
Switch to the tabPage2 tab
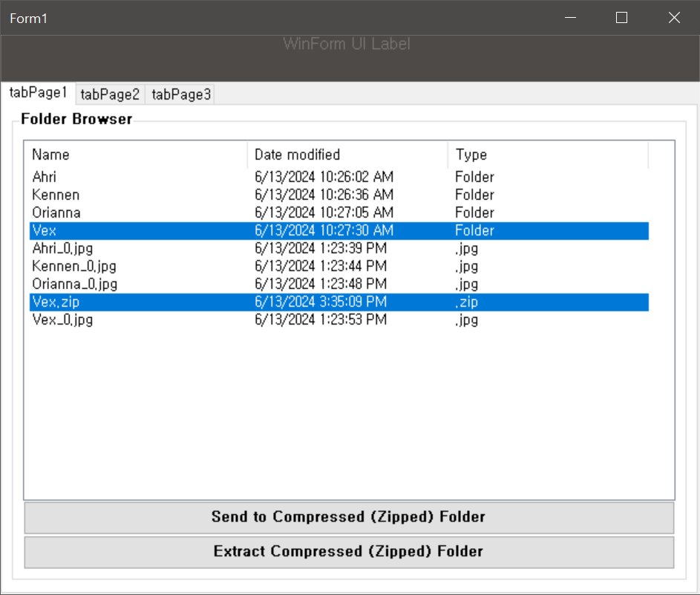click(x=111, y=94)
